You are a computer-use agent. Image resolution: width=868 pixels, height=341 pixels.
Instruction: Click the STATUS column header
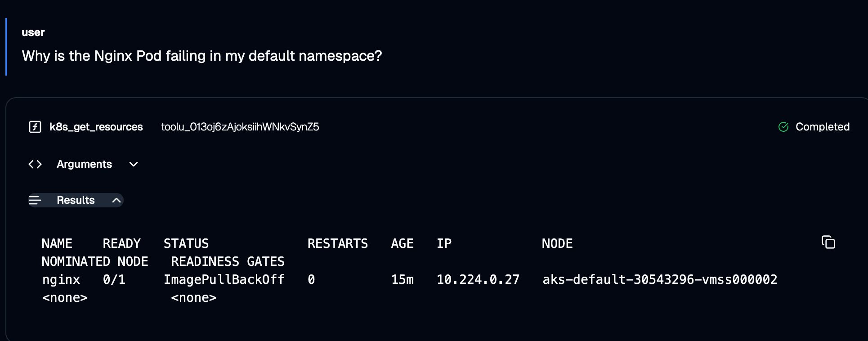pyautogui.click(x=186, y=244)
